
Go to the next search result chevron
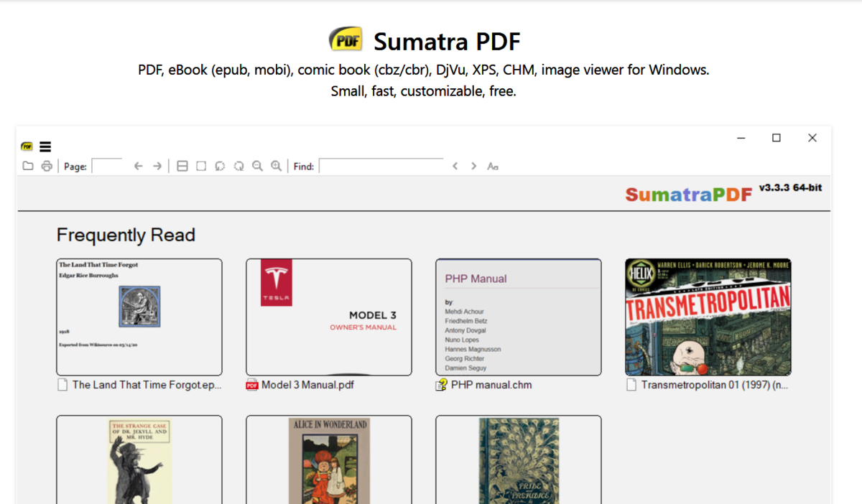point(473,166)
